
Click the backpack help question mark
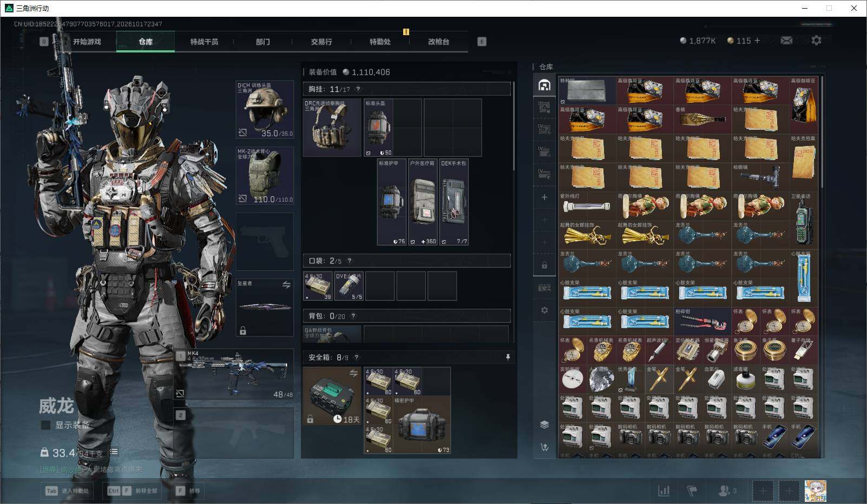click(x=353, y=316)
